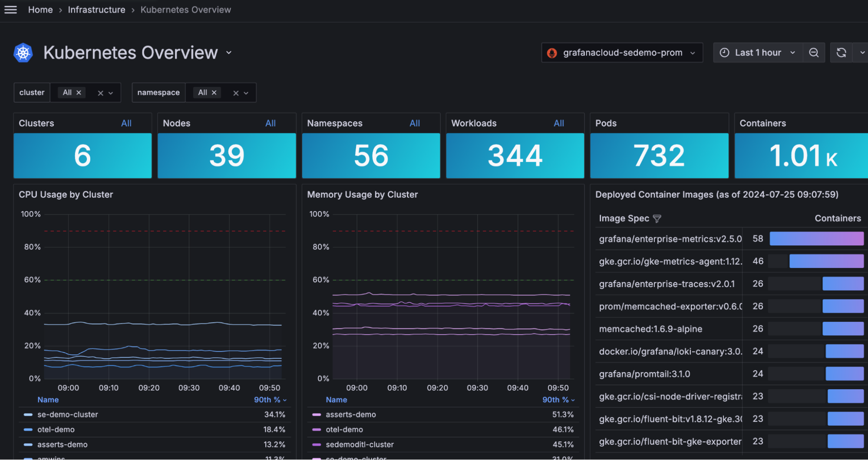The height and width of the screenshot is (460, 868).
Task: Click the clock icon in the time picker
Action: (x=724, y=52)
